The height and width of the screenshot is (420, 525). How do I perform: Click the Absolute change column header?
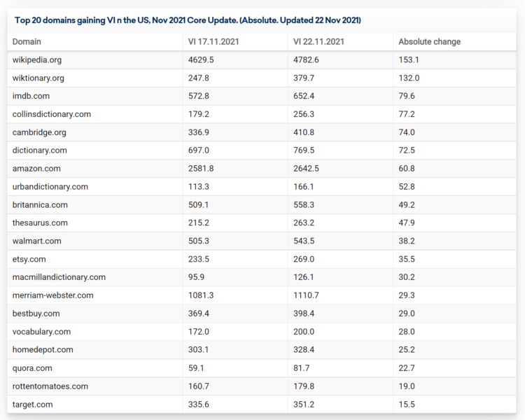click(429, 42)
